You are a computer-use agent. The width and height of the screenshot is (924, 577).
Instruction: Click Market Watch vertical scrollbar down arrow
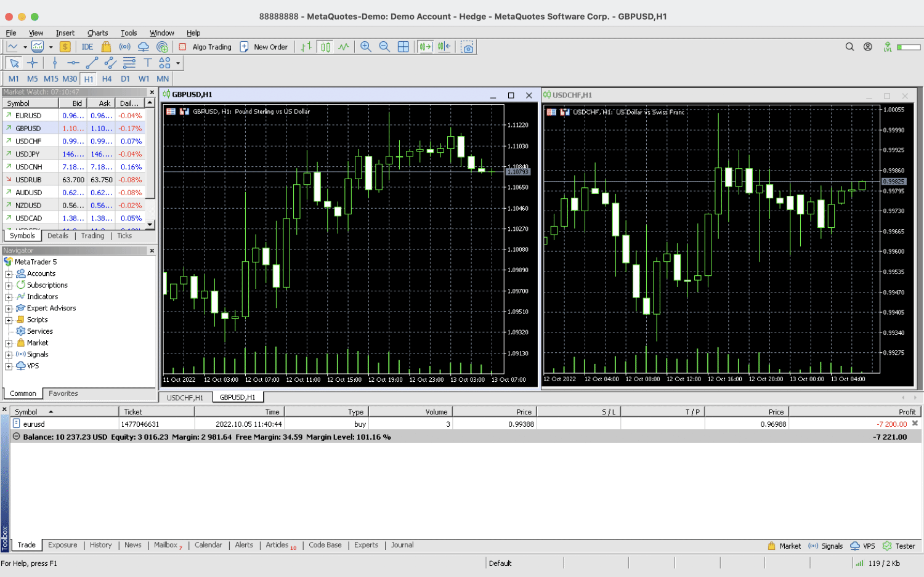point(150,225)
